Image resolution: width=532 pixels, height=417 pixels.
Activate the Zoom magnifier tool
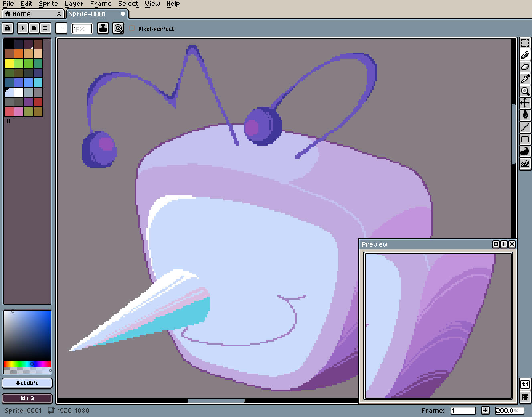[x=525, y=91]
